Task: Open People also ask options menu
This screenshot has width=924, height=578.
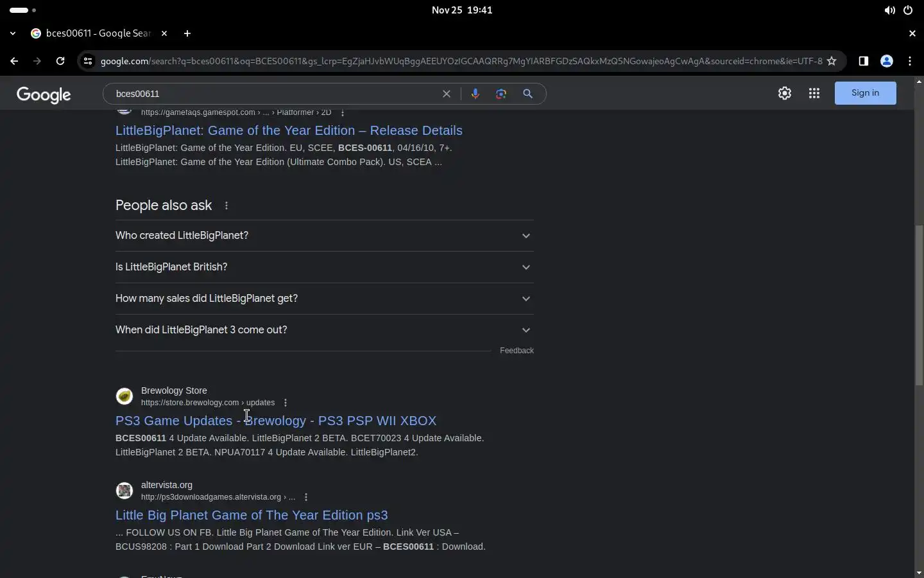Action: coord(227,206)
